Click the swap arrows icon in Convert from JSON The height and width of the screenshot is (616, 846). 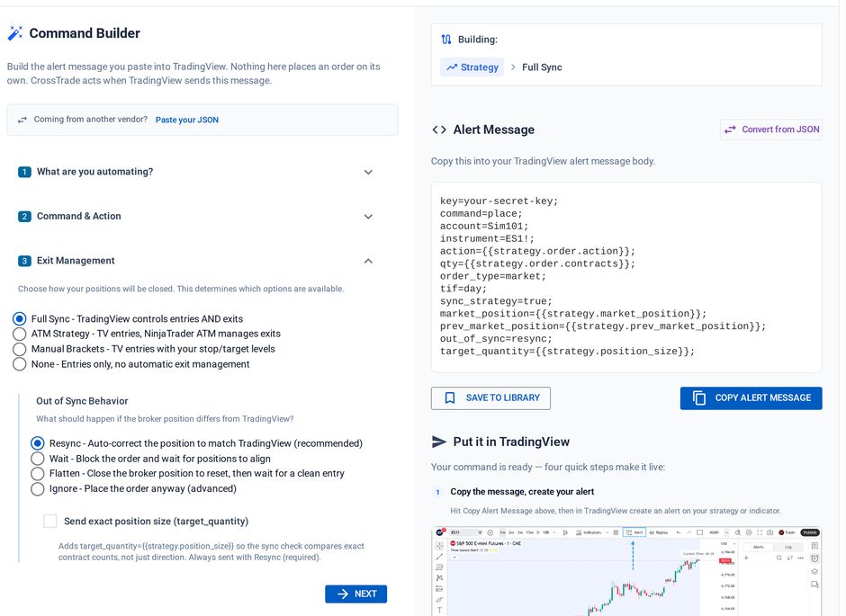coord(730,129)
